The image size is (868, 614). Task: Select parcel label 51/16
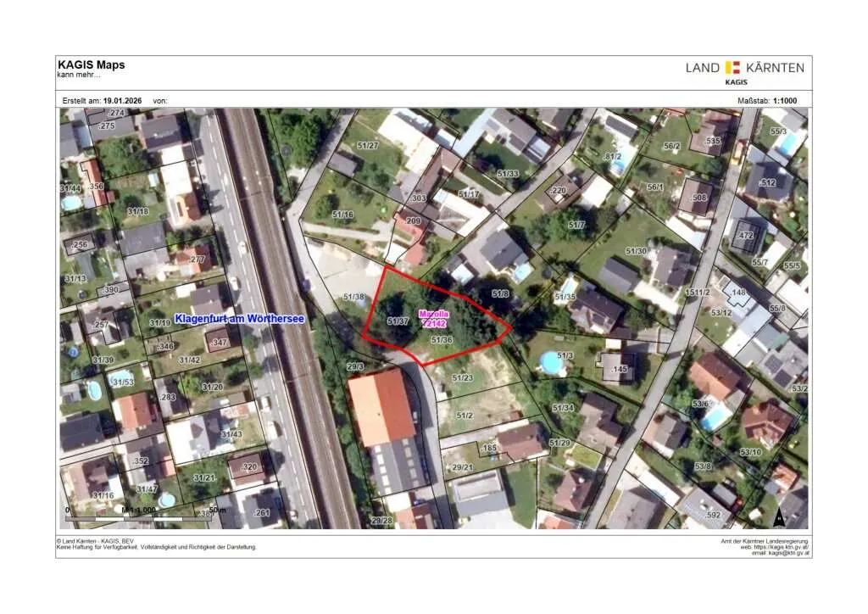pos(342,215)
